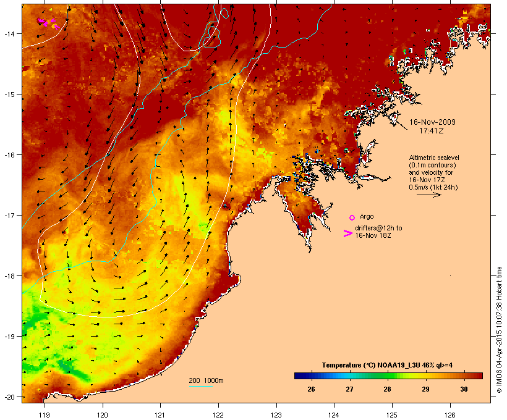Image resolution: width=507 pixels, height=420 pixels.
Task: Click the magenta drifter arrowhead legend symbol
Action: point(348,233)
